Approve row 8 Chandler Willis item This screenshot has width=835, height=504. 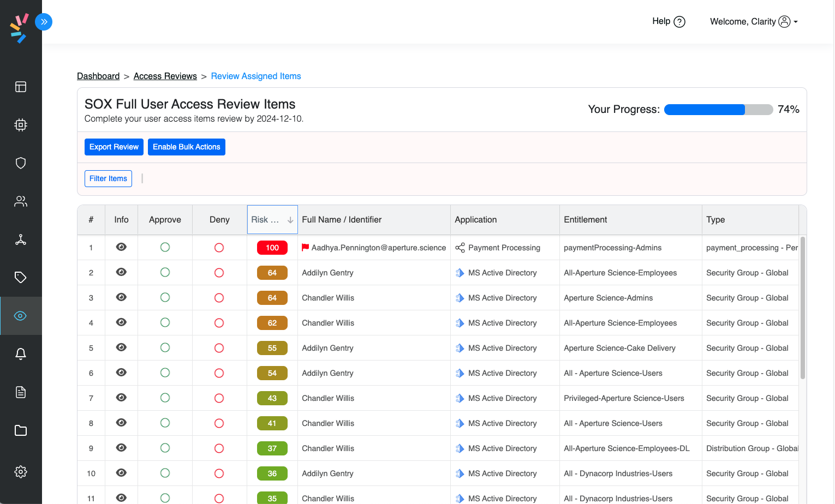(165, 423)
